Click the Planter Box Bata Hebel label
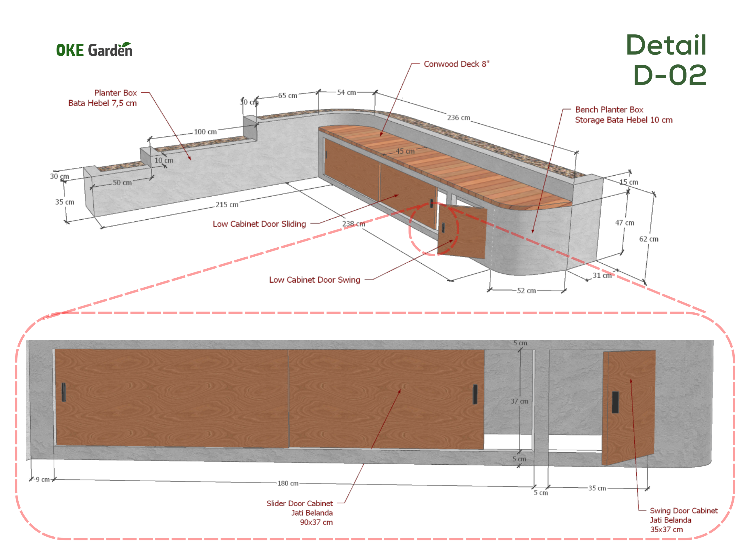 click(x=102, y=98)
